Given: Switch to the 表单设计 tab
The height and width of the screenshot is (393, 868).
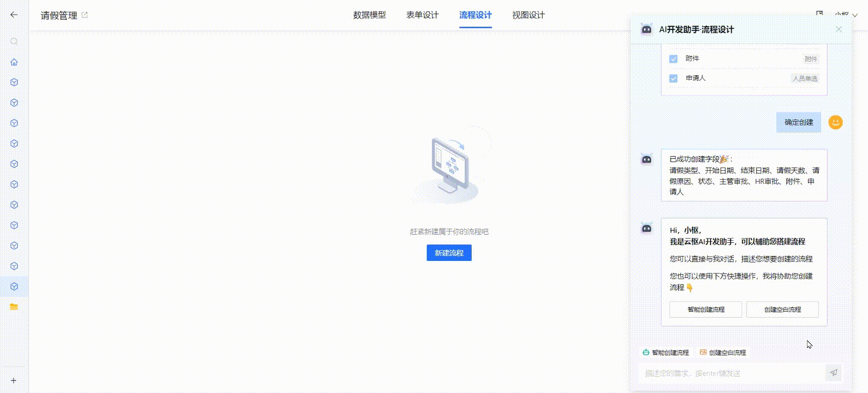Looking at the screenshot, I should pos(422,15).
